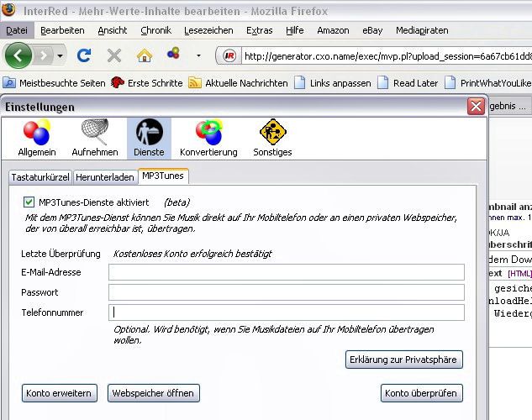Click into the Passwort field
The height and width of the screenshot is (420, 532).
[x=287, y=292]
